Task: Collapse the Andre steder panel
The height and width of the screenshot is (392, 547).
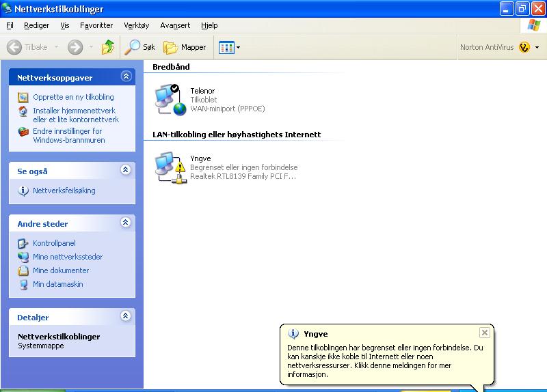Action: pos(126,223)
